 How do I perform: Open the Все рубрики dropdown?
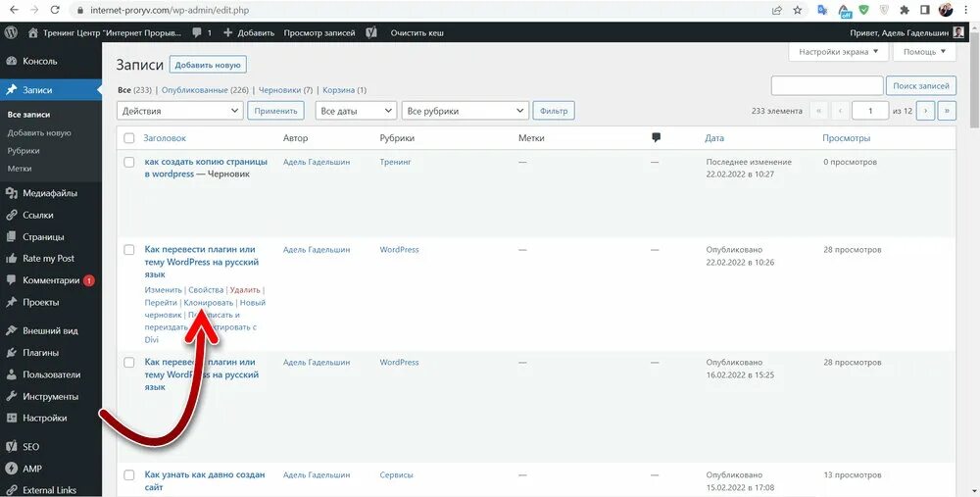[x=465, y=111]
